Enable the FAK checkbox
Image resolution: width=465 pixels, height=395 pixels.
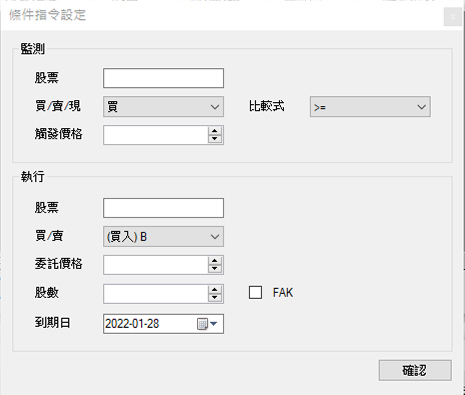coord(255,293)
